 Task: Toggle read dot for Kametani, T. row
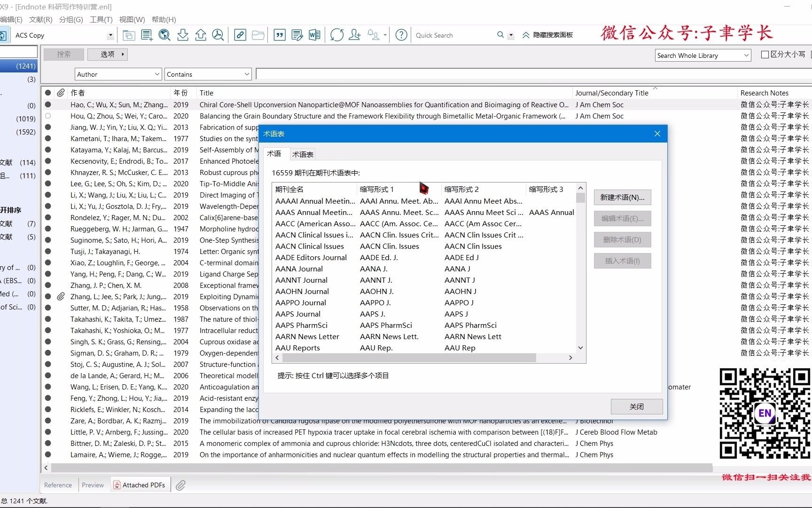48,138
